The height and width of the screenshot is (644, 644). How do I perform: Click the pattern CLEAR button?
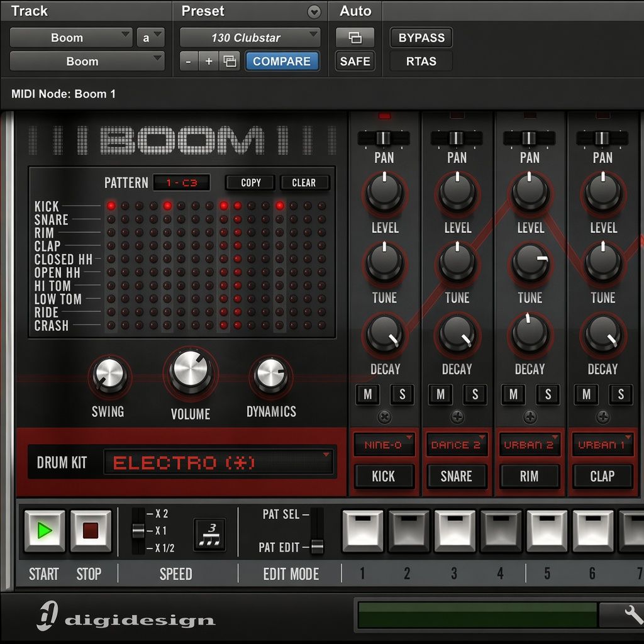[304, 183]
